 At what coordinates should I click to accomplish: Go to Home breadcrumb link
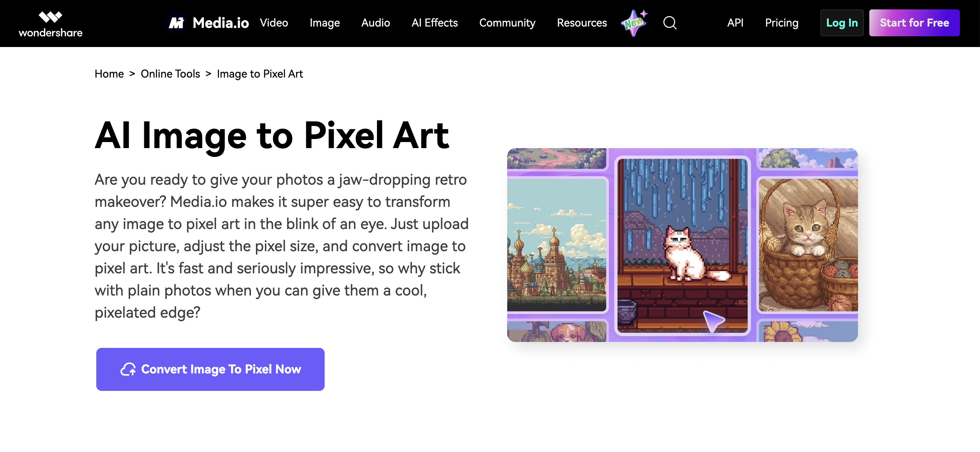click(109, 74)
